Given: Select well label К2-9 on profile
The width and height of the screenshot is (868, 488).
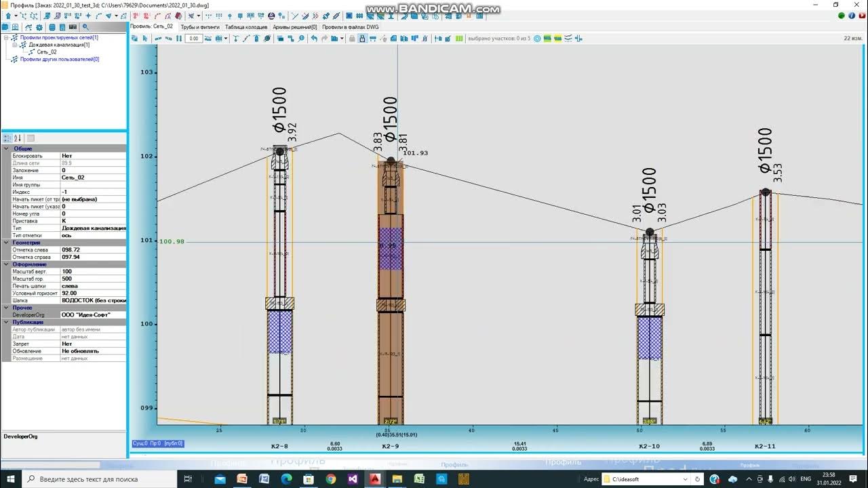Looking at the screenshot, I should (x=390, y=446).
